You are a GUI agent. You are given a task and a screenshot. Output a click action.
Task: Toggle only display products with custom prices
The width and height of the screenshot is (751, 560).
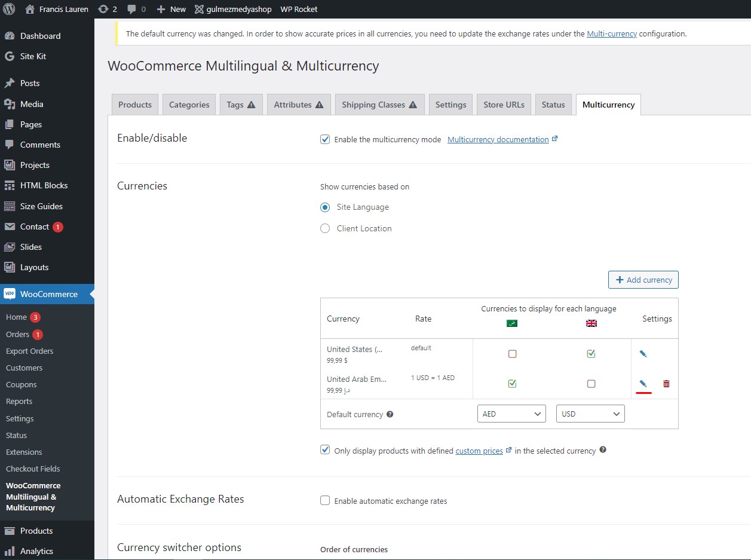point(325,450)
